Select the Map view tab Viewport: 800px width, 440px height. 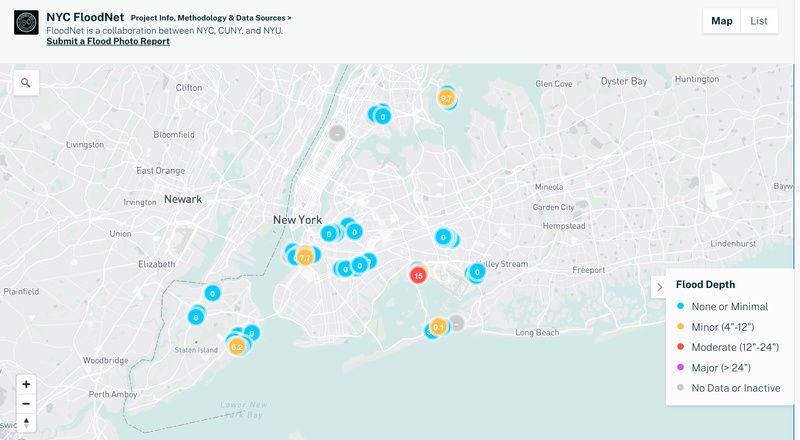click(x=721, y=21)
